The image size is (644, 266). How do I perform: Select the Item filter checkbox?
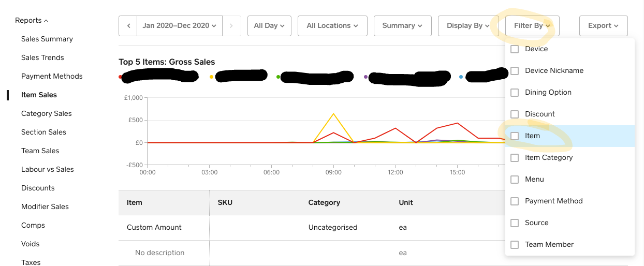(515, 136)
